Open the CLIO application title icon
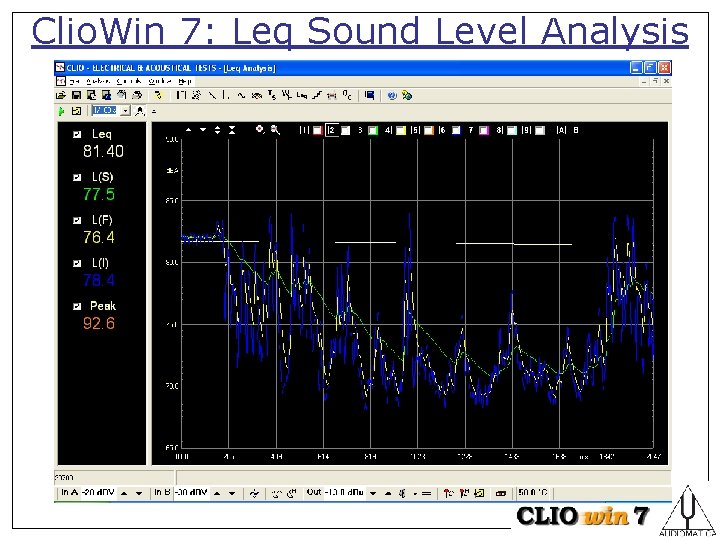Viewport: 720px width, 540px height. pos(60,68)
